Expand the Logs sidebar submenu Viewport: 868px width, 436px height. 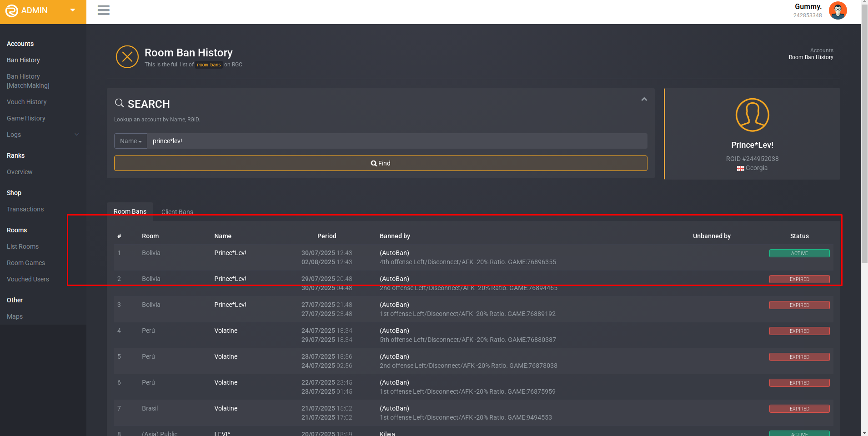(43, 135)
